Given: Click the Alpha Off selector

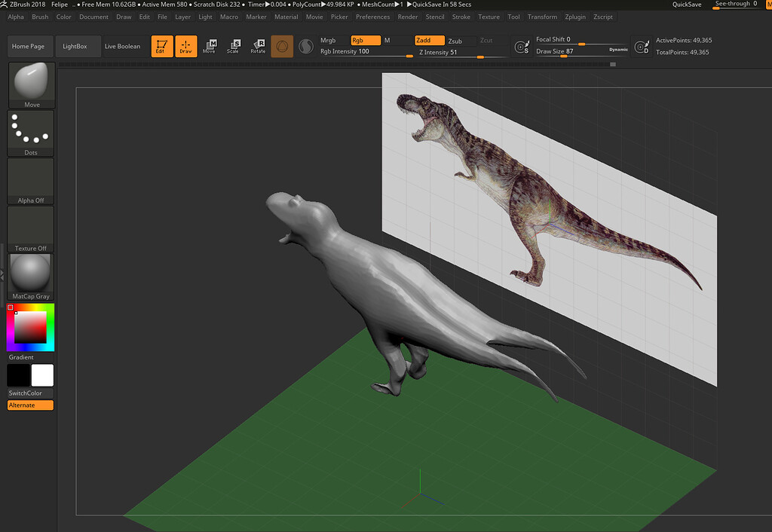Looking at the screenshot, I should (30, 179).
